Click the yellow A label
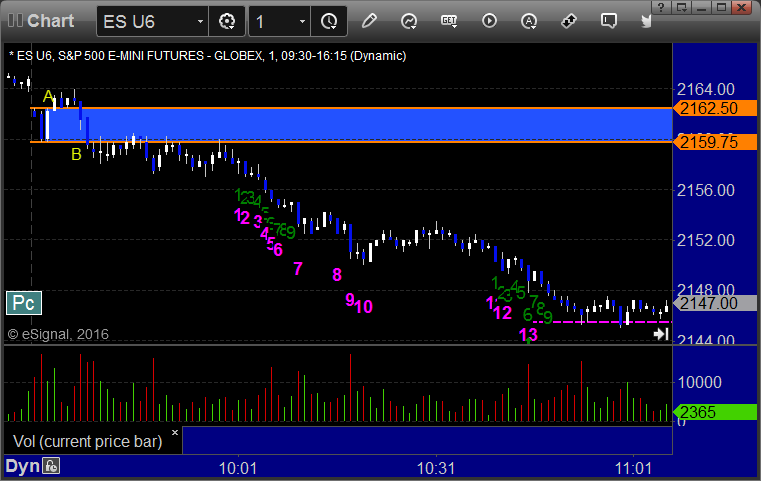The height and width of the screenshot is (481, 761). [x=48, y=96]
